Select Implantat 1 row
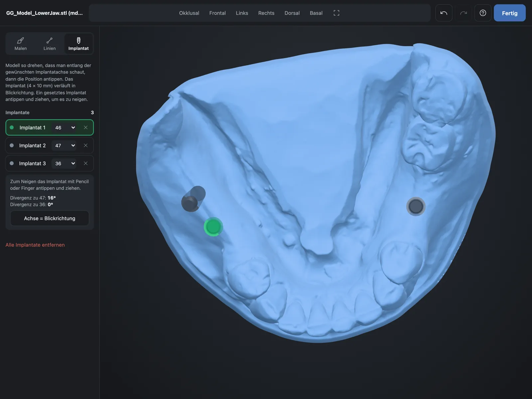 click(x=50, y=127)
